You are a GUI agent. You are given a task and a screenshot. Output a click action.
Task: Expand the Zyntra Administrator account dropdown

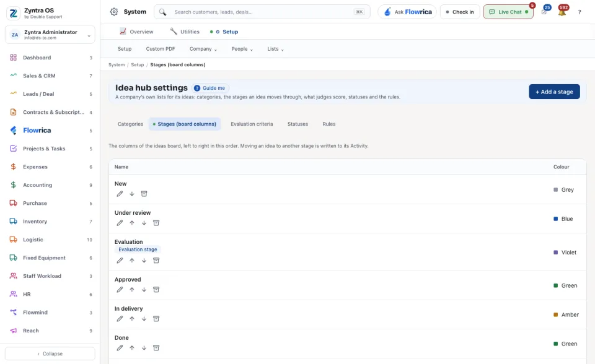pos(50,35)
